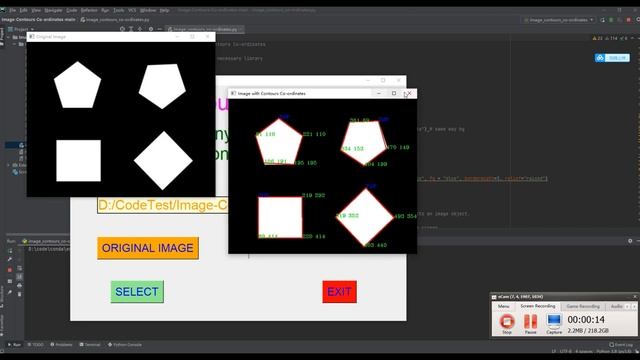Click the image_contours_co-ordinates.py breadcrumb
The width and height of the screenshot is (640, 360).
[115, 20]
